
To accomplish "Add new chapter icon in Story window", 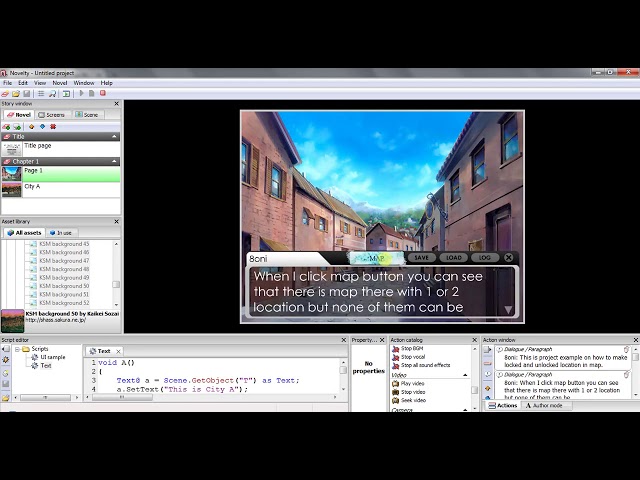I will 6,127.
